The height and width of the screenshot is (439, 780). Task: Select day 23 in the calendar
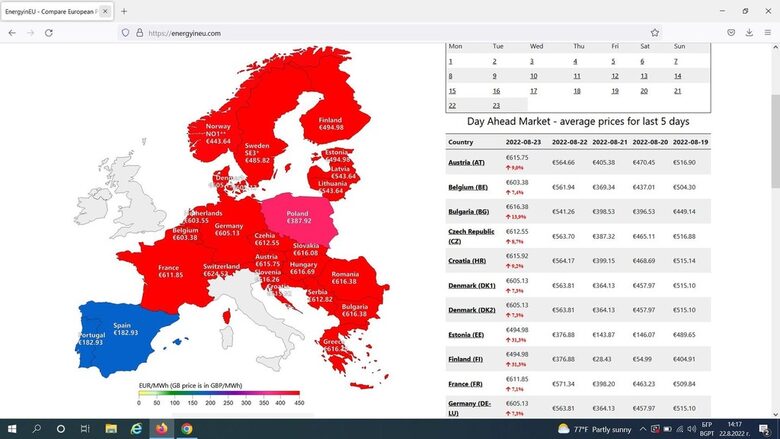[495, 105]
